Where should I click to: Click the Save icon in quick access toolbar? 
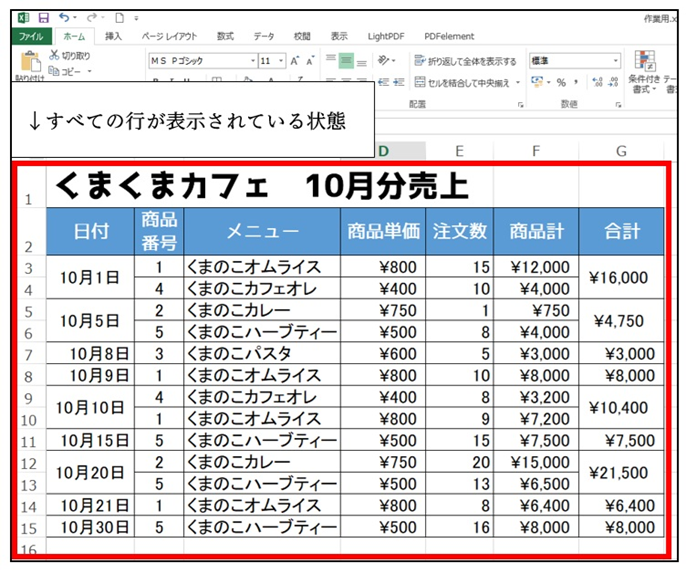42,17
